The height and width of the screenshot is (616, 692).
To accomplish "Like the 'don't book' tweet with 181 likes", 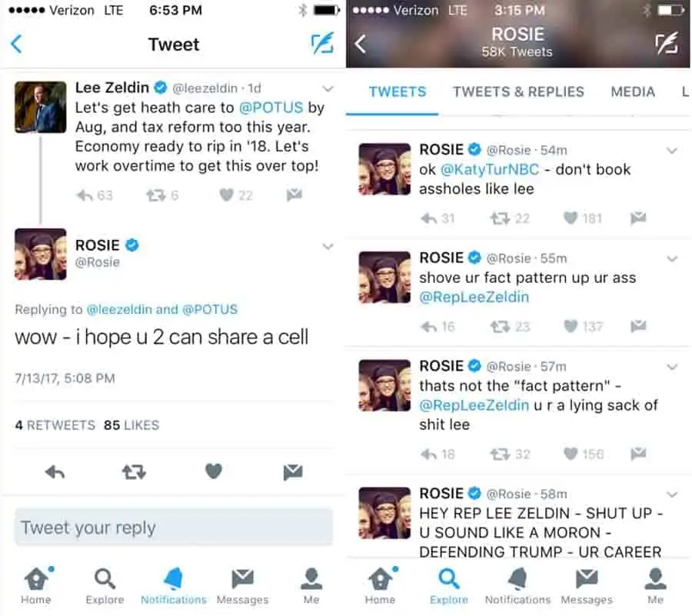I will 571,218.
